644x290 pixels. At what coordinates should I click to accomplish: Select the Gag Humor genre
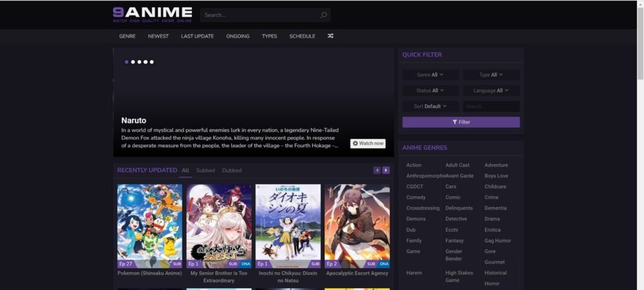tap(497, 240)
